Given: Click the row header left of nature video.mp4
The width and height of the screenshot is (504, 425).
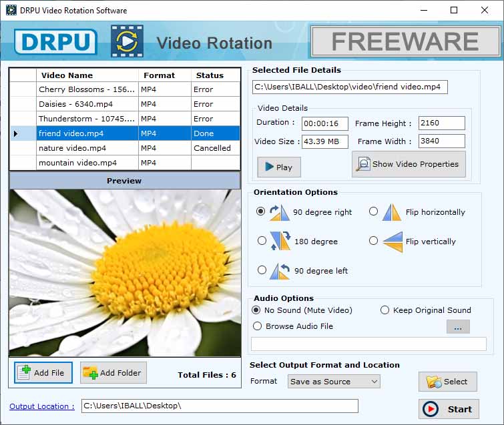Looking at the screenshot, I should pos(23,148).
